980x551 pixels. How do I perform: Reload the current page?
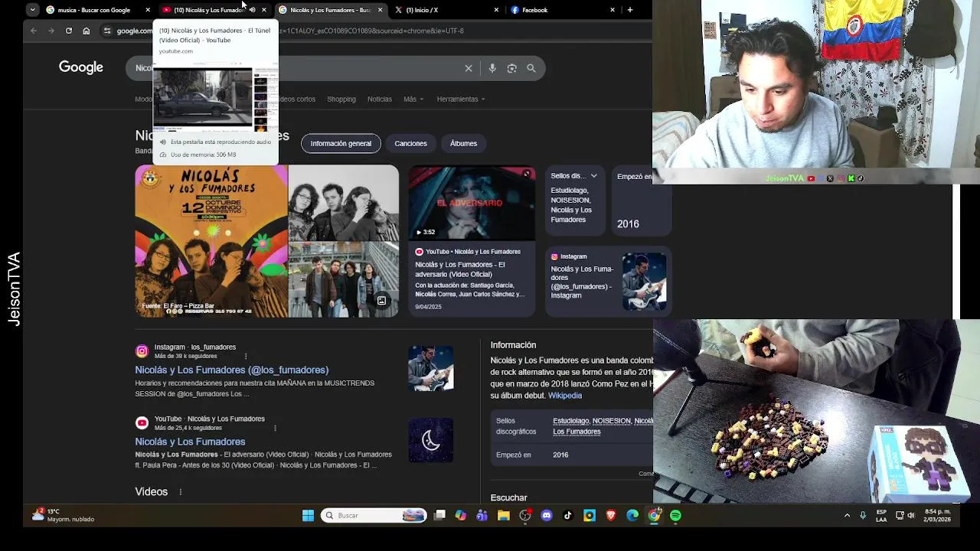coord(69,31)
